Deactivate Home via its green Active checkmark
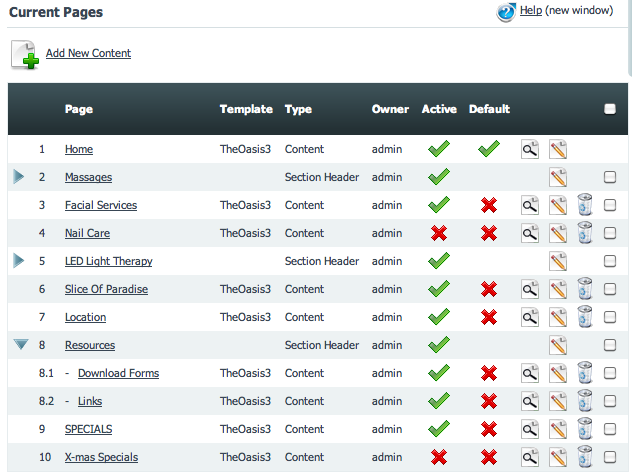The width and height of the screenshot is (632, 474). [x=439, y=149]
